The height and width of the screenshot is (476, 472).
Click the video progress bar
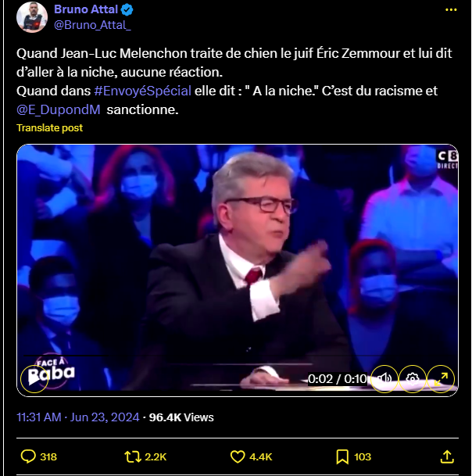[238, 356]
